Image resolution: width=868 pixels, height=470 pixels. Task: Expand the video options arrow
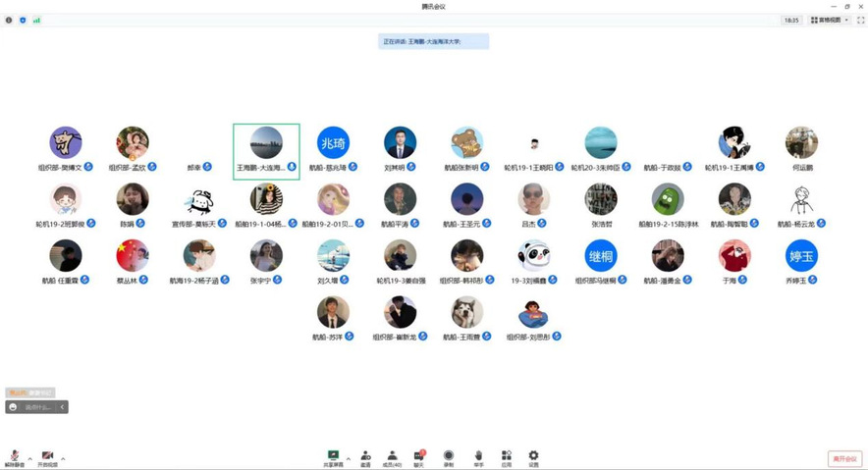[63, 458]
